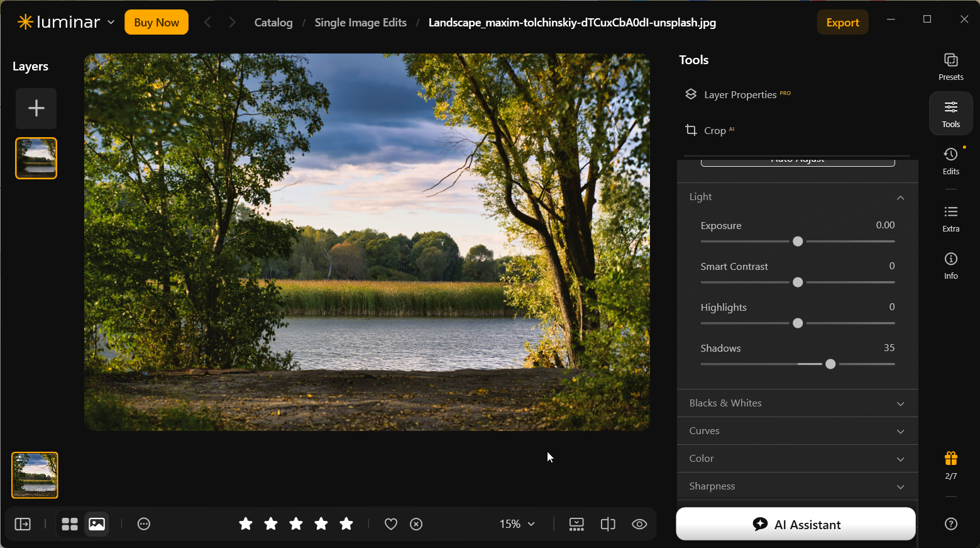Viewport: 980px width, 548px height.
Task: Open the Presets panel
Action: point(950,67)
